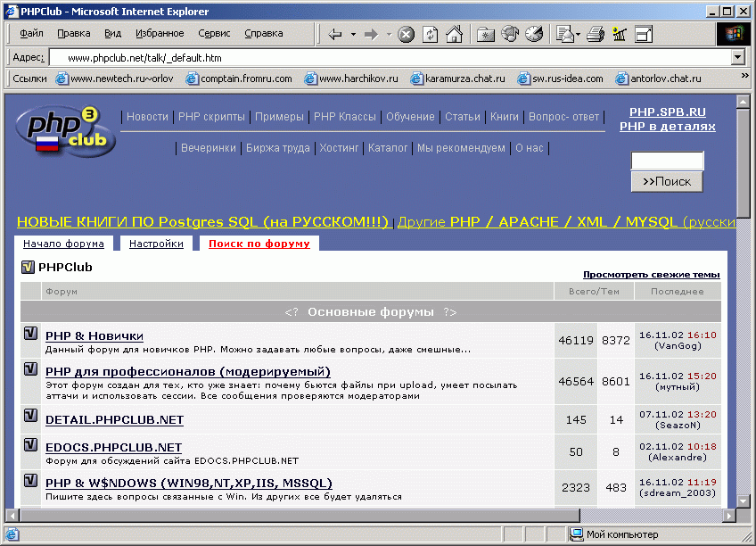Open the PHP скрипты navigation link
756x546 pixels.
(211, 117)
